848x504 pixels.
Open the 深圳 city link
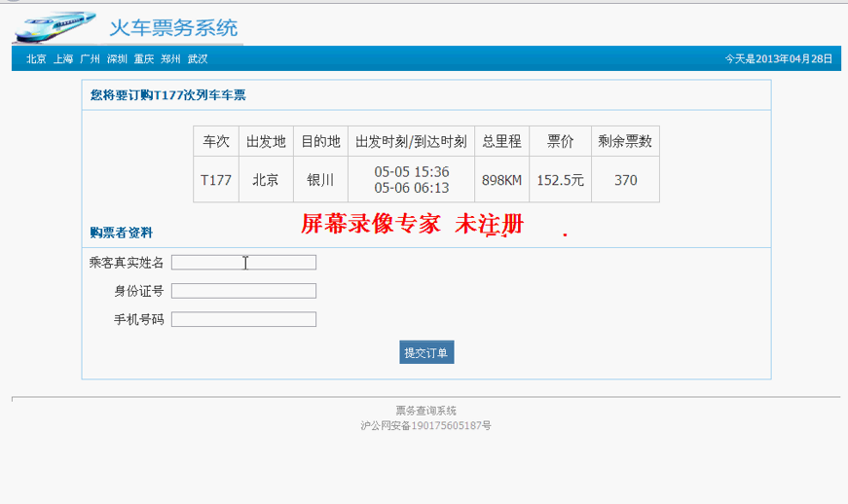[x=117, y=59]
